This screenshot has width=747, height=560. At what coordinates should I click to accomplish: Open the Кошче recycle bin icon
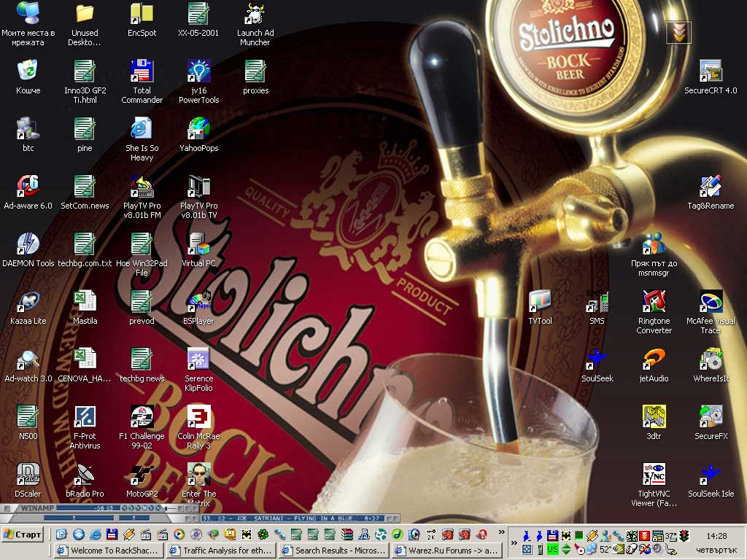(28, 71)
